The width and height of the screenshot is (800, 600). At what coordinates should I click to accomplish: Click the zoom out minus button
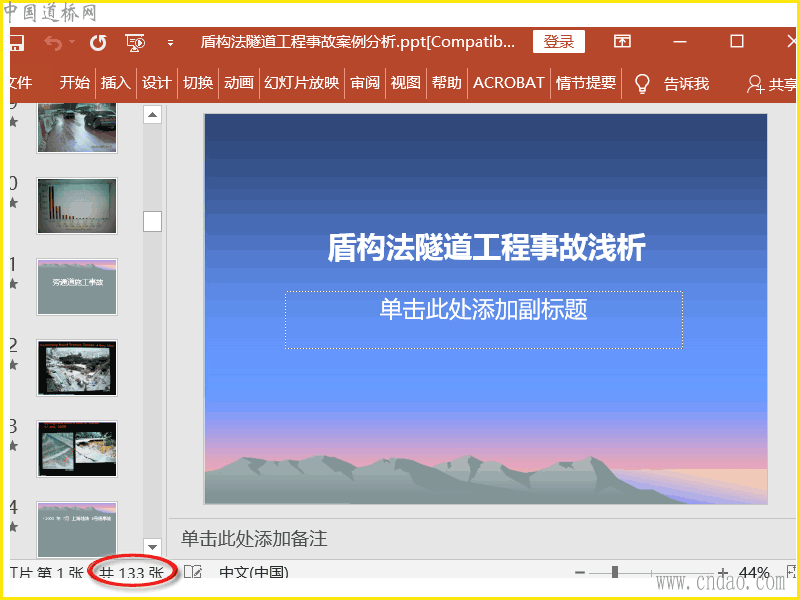point(580,572)
